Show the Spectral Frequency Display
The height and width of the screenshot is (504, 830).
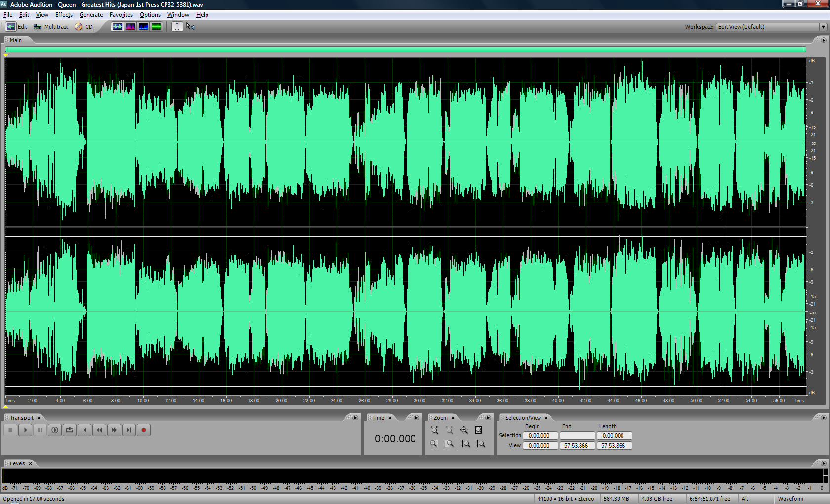(x=130, y=27)
